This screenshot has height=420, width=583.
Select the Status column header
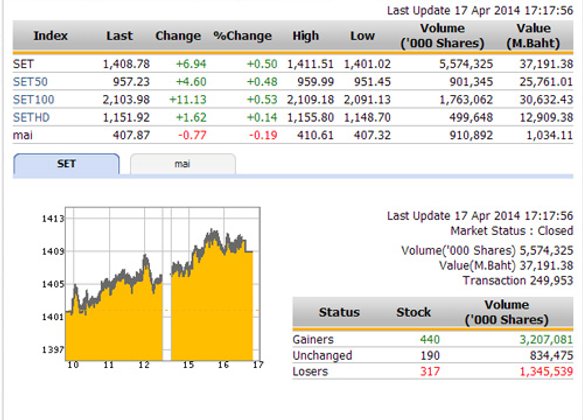[339, 312]
